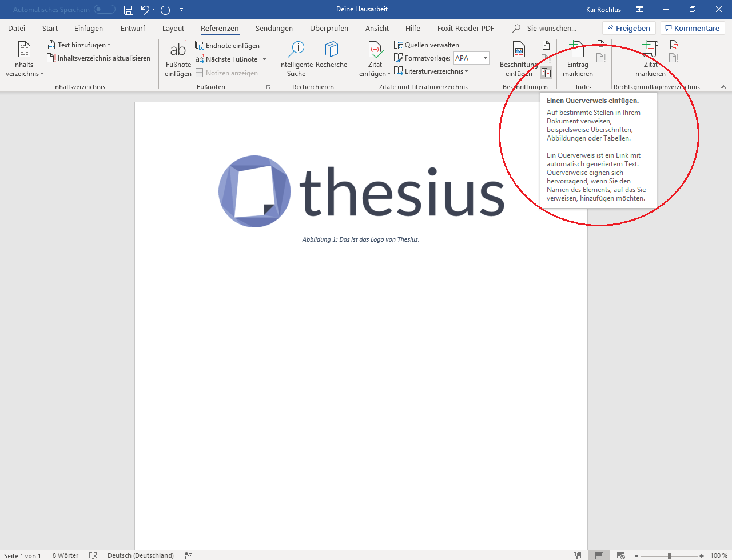Screen dimensions: 732x560
Task: Click the Recherche icon
Action: pos(331,50)
